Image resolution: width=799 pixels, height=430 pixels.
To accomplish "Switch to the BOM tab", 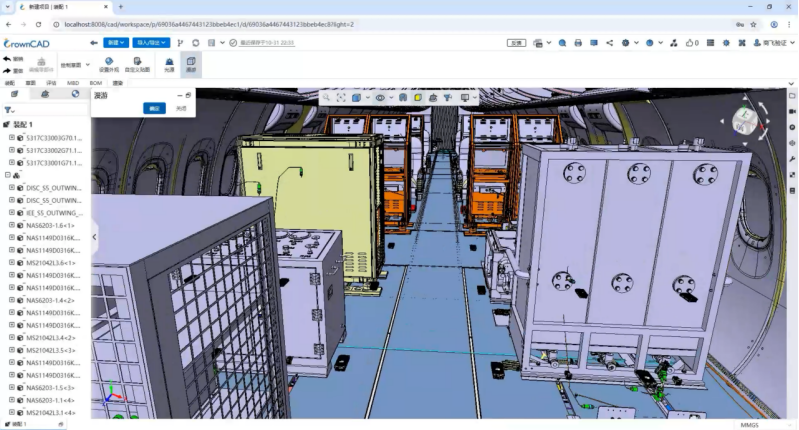I will (96, 83).
